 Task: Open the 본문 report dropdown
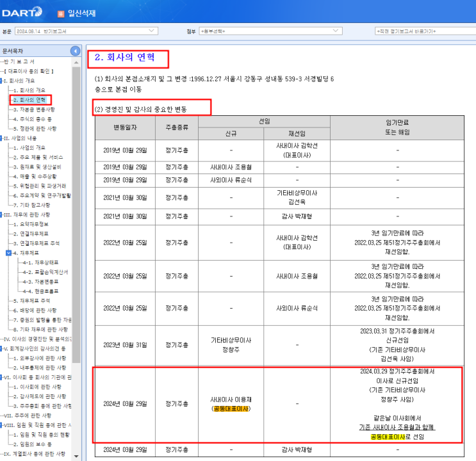coord(86,31)
